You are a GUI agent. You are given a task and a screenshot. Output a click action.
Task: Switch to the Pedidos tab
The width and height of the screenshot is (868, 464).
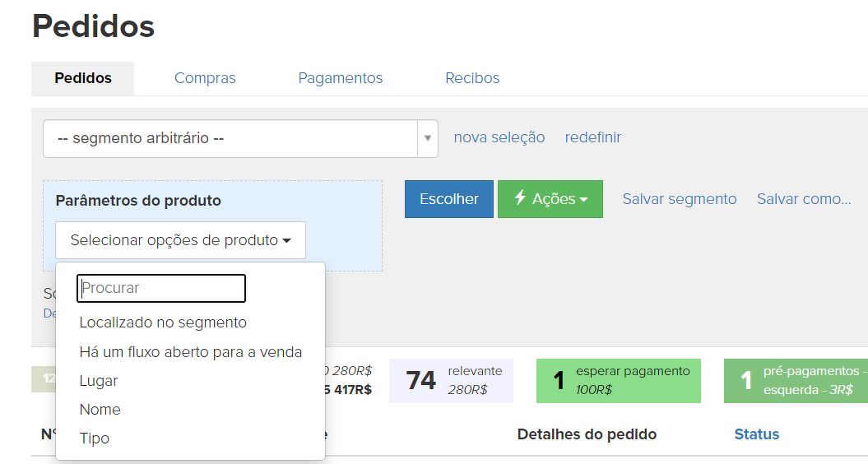pos(83,78)
